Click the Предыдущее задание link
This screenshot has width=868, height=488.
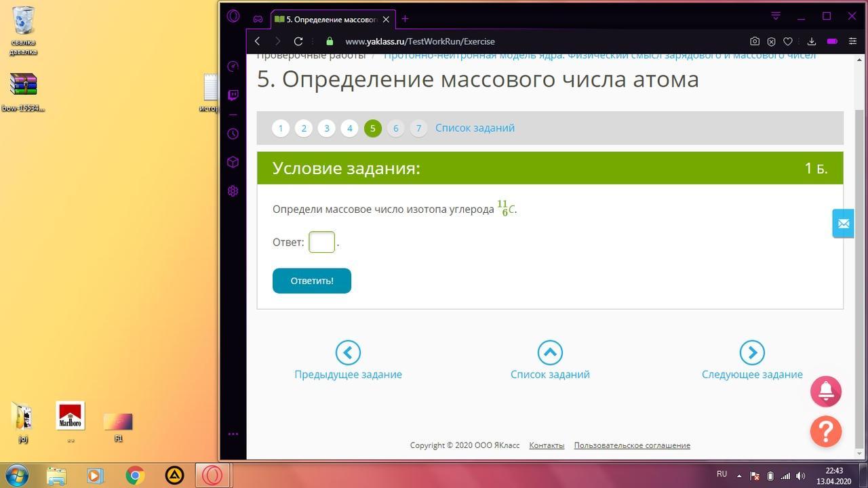pos(348,374)
